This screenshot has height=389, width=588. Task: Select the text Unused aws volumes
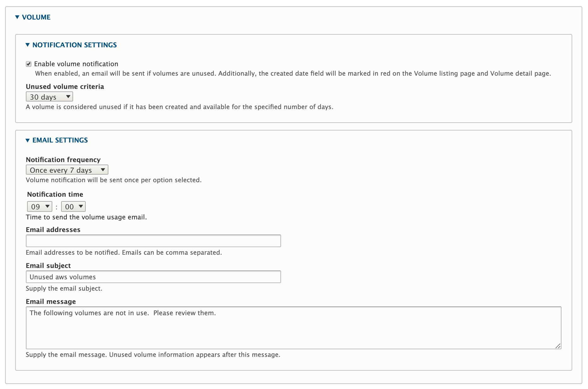pyautogui.click(x=63, y=276)
